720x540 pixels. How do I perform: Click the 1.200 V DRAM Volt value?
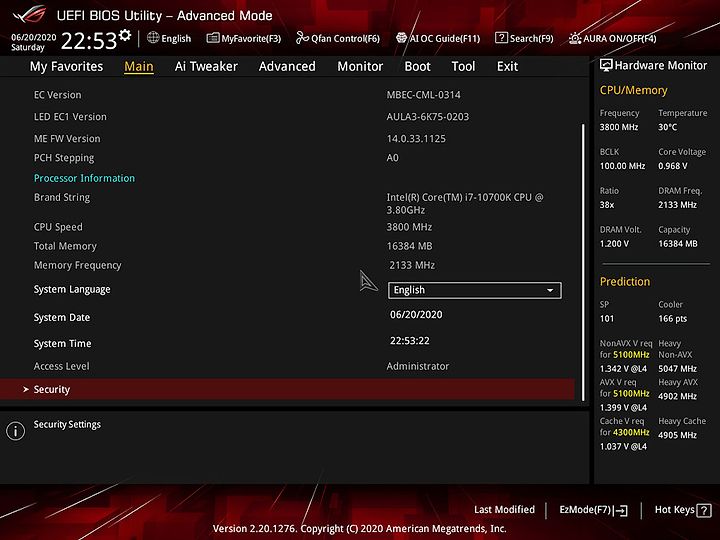click(x=614, y=244)
